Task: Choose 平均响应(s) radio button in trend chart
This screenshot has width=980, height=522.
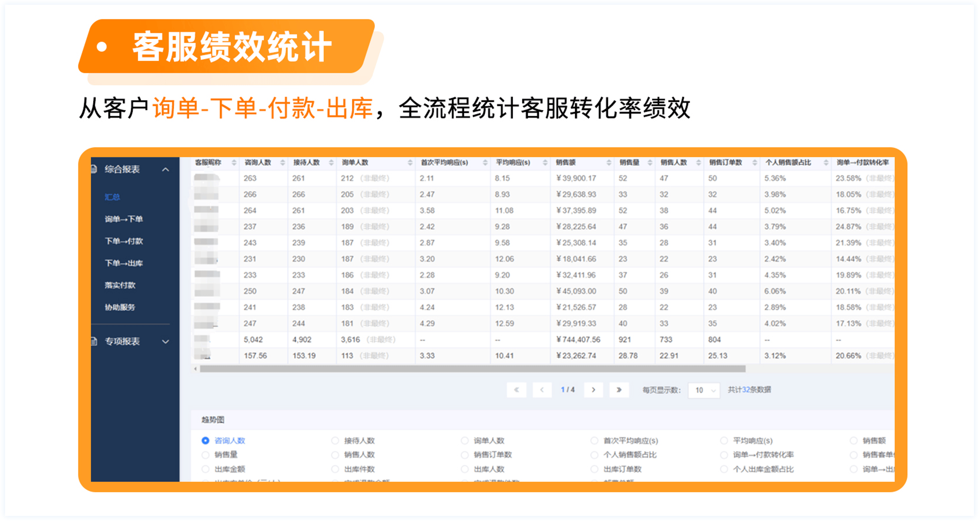Action: tap(724, 441)
